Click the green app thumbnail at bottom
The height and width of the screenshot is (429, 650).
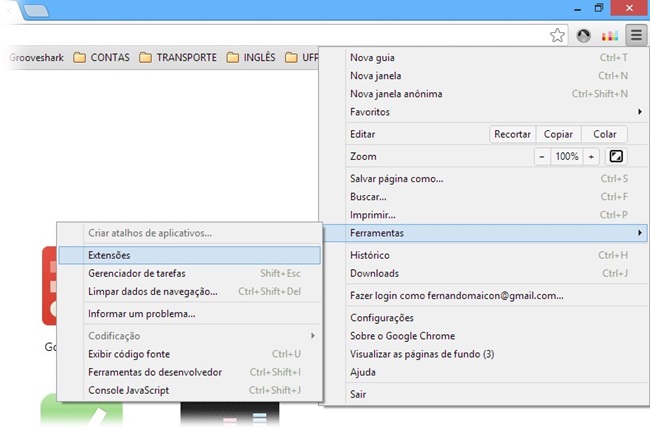pos(81,410)
